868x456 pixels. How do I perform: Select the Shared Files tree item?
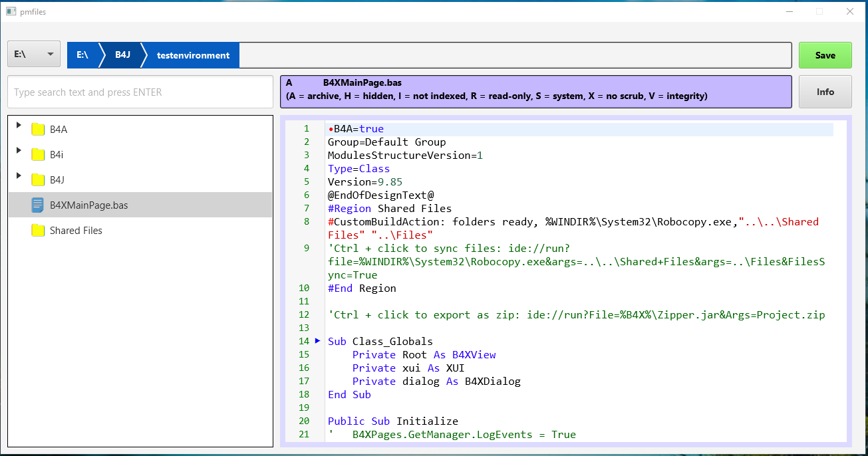[76, 231]
